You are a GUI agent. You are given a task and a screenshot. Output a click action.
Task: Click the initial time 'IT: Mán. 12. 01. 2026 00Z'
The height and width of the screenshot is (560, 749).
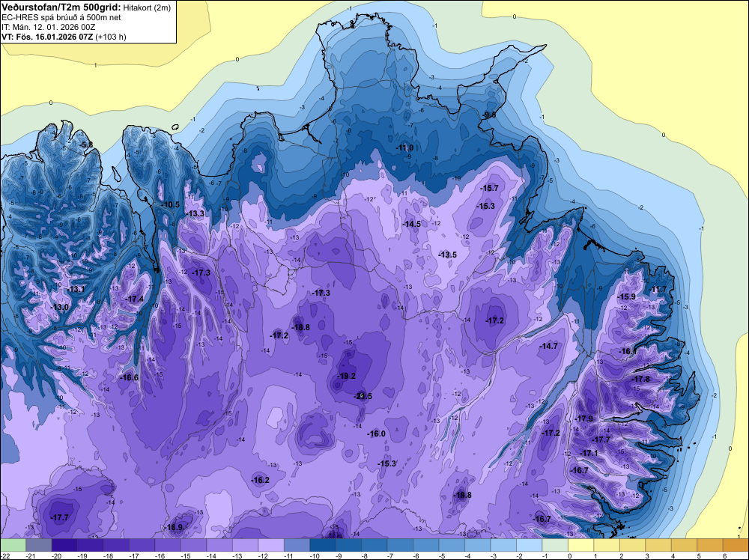tap(48, 27)
